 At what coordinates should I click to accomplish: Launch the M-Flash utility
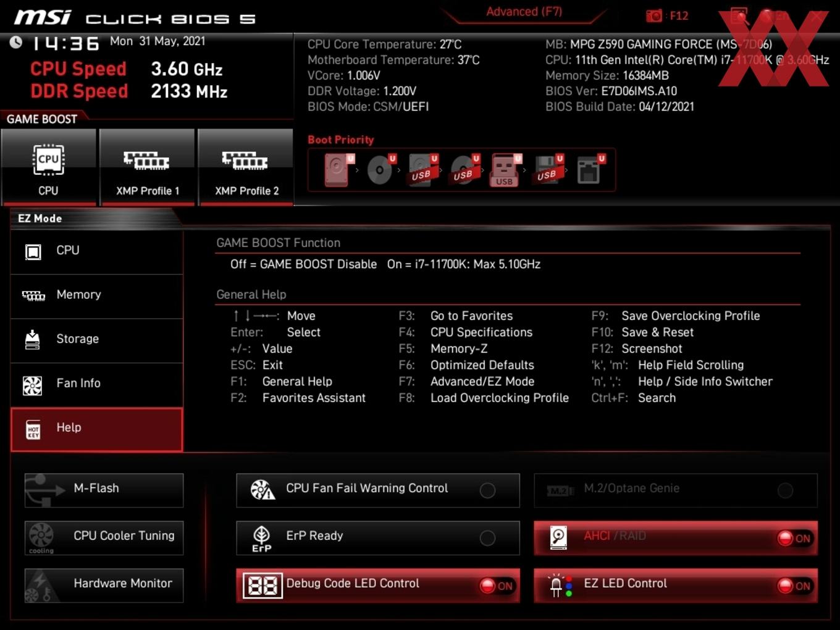104,490
